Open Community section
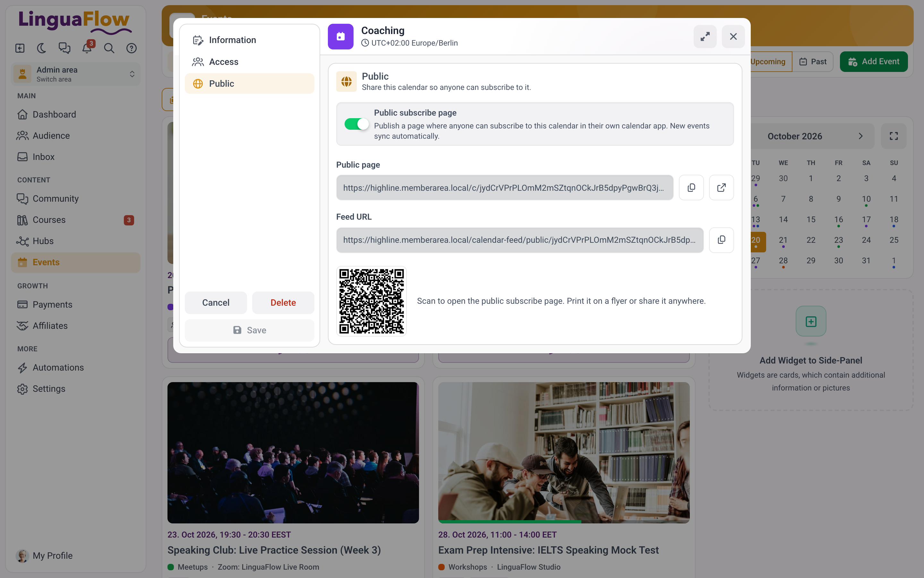Image resolution: width=924 pixels, height=578 pixels. pos(76,199)
